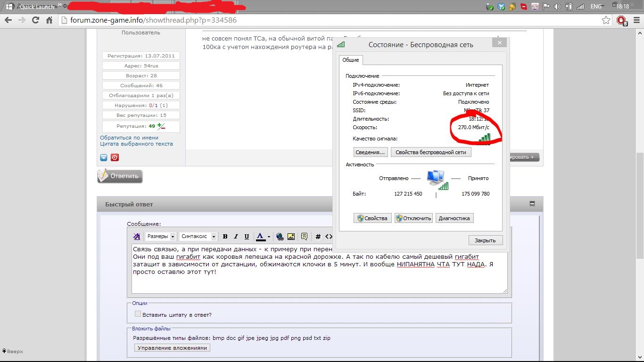Click Закрыть in wireless status dialog

pyautogui.click(x=486, y=240)
